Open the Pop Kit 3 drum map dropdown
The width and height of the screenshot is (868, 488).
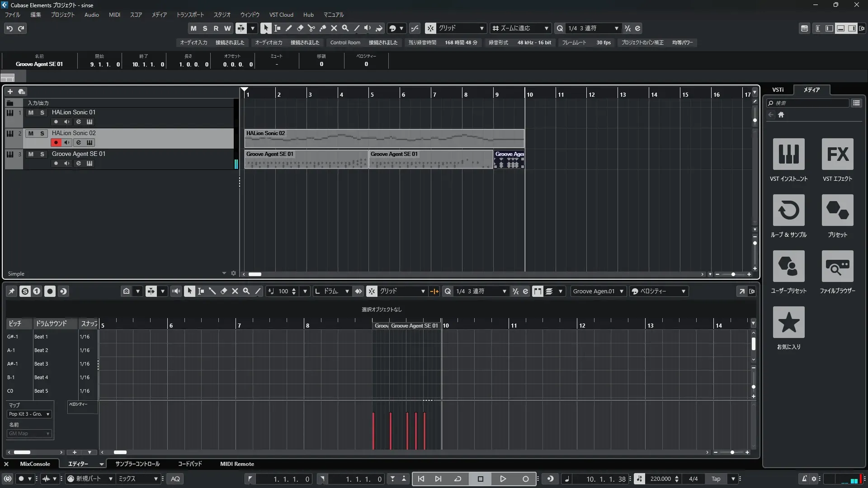pyautogui.click(x=29, y=414)
